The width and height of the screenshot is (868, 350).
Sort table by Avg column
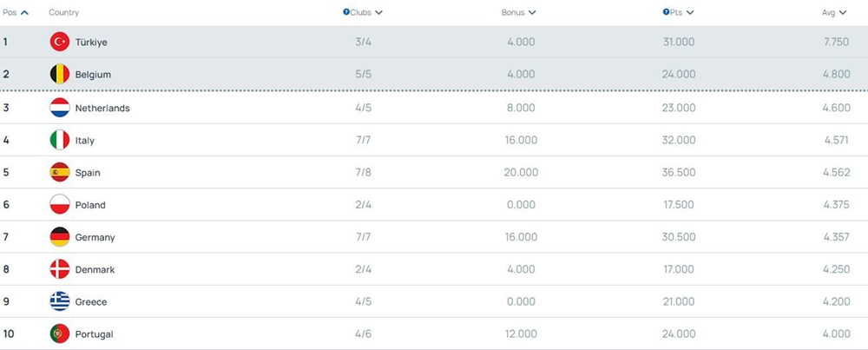pyautogui.click(x=833, y=12)
